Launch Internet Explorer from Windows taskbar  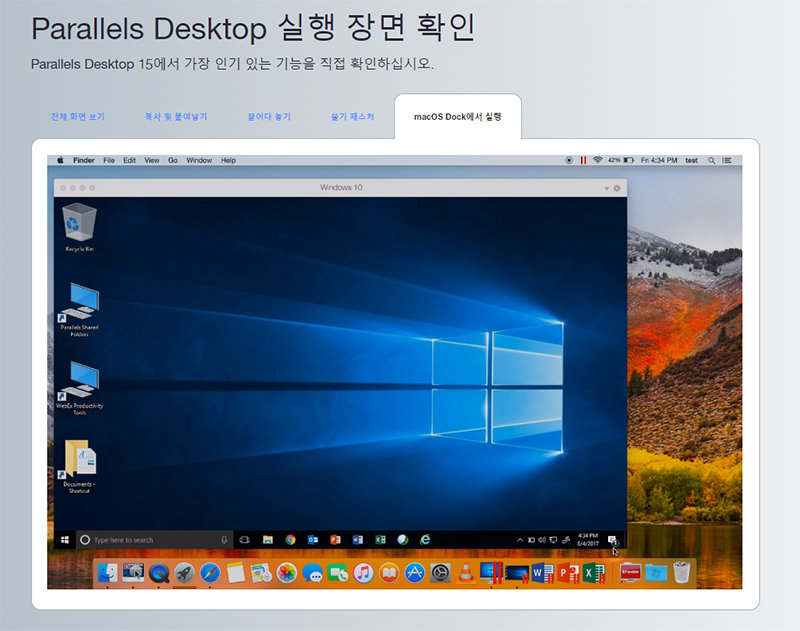coord(425,540)
